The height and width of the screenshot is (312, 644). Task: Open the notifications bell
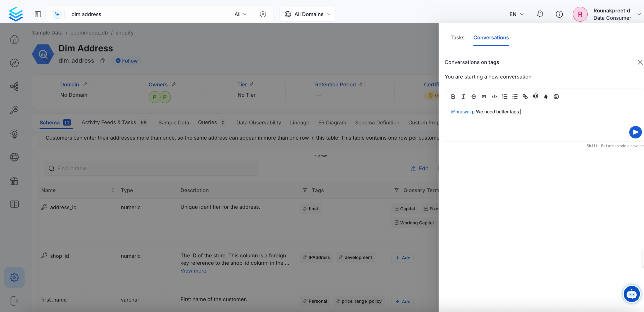(x=540, y=14)
